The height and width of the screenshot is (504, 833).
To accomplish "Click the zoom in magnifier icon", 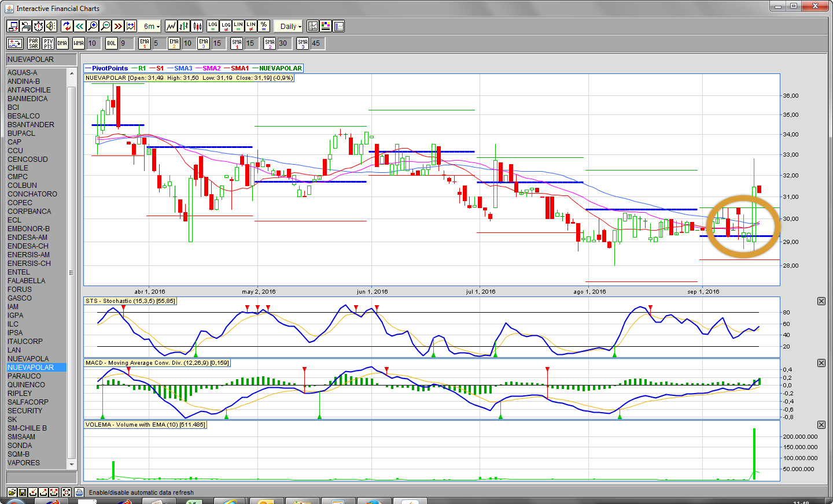I will [93, 26].
